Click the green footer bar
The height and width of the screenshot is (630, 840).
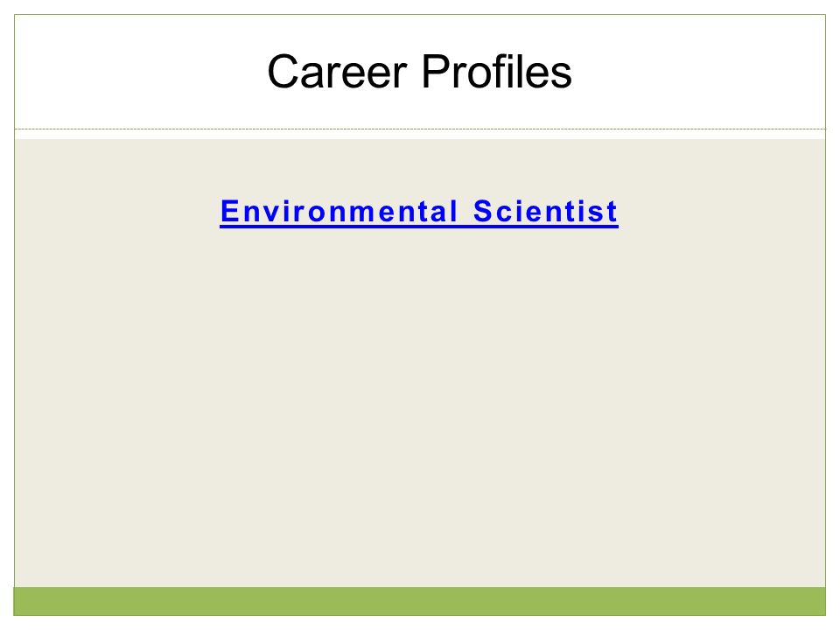[x=419, y=601]
